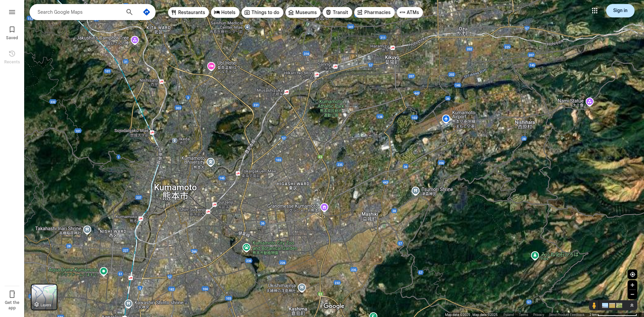The image size is (644, 317).
Task: Toggle the Layers map type thumbnail
Action: [44, 297]
